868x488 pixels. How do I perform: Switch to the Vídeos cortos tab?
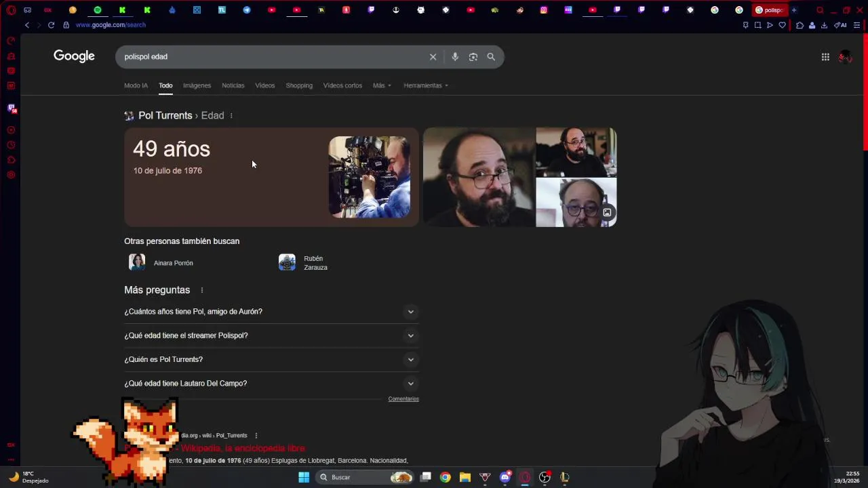click(342, 85)
